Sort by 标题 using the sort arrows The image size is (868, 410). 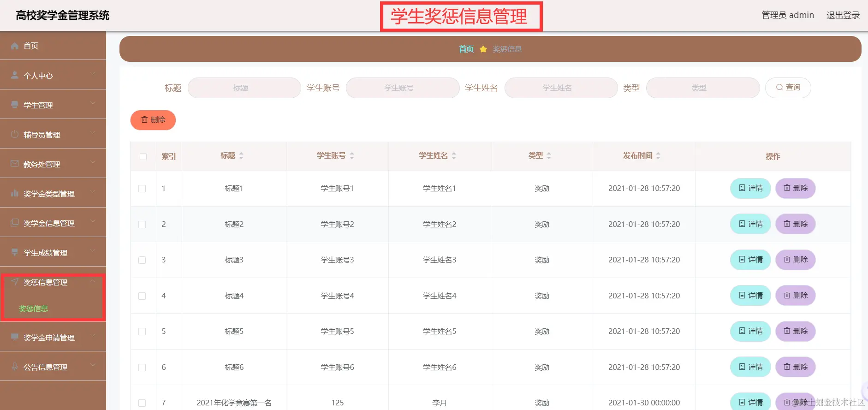click(x=241, y=156)
